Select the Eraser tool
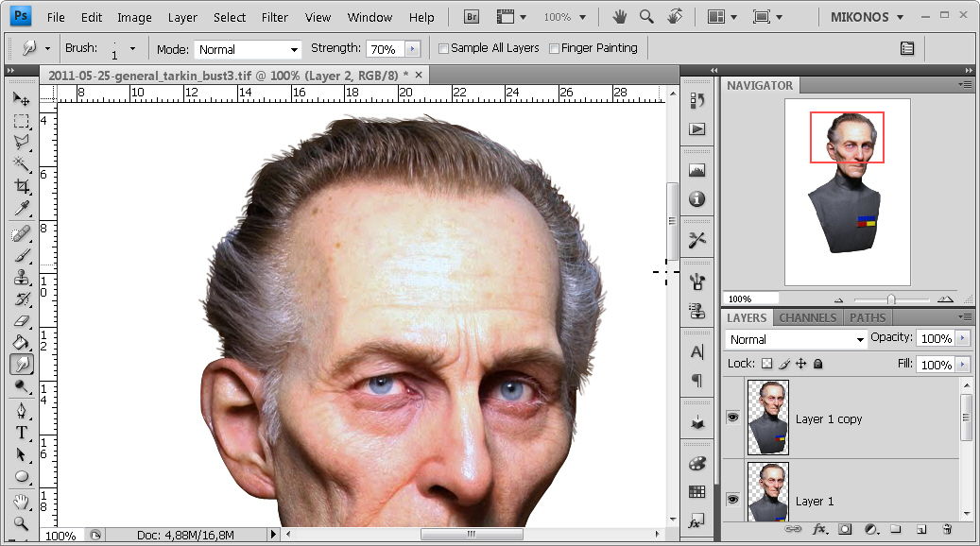 click(21, 320)
